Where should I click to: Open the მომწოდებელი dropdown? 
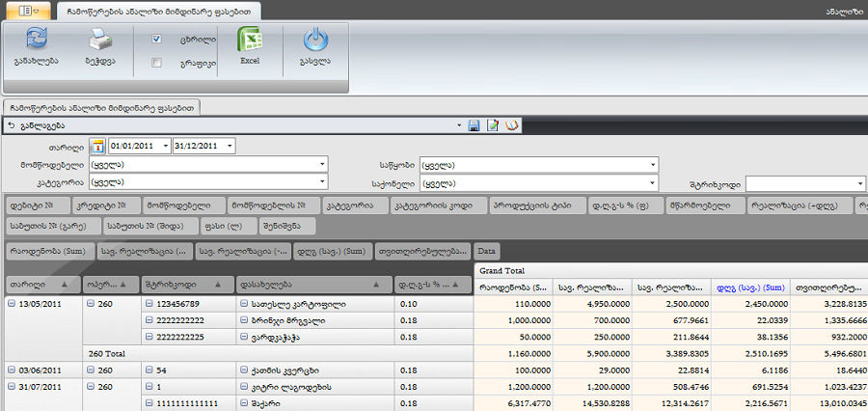(322, 165)
